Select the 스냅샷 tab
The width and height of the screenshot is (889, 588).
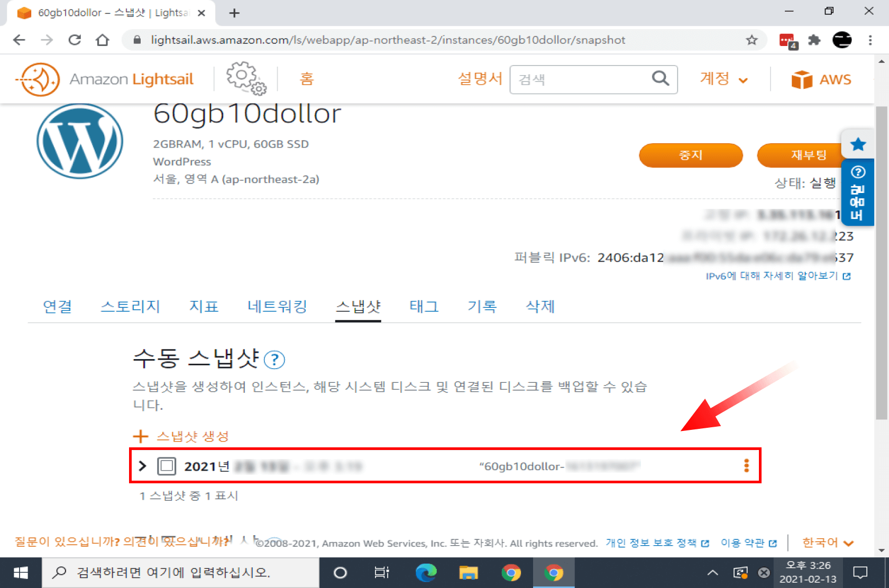coord(358,307)
